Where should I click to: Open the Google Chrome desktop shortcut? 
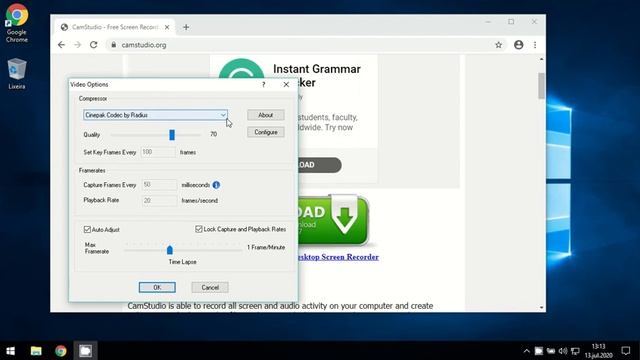pyautogui.click(x=17, y=23)
